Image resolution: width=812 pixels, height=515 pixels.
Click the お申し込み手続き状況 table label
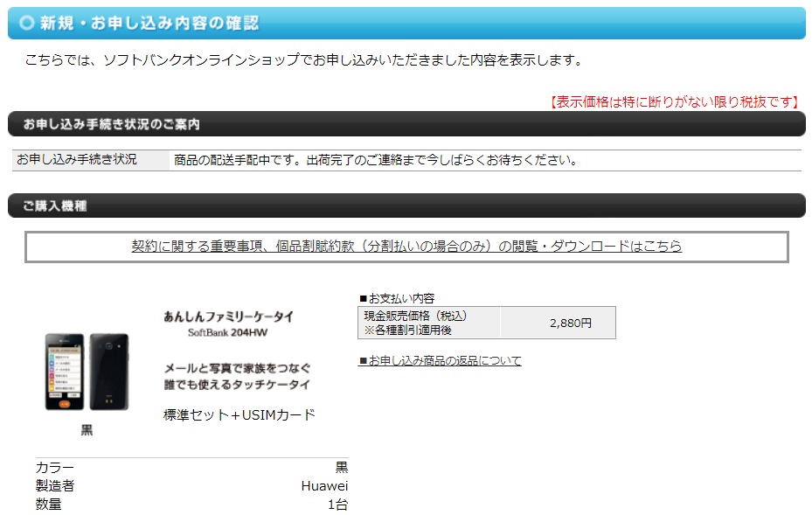coord(91,160)
